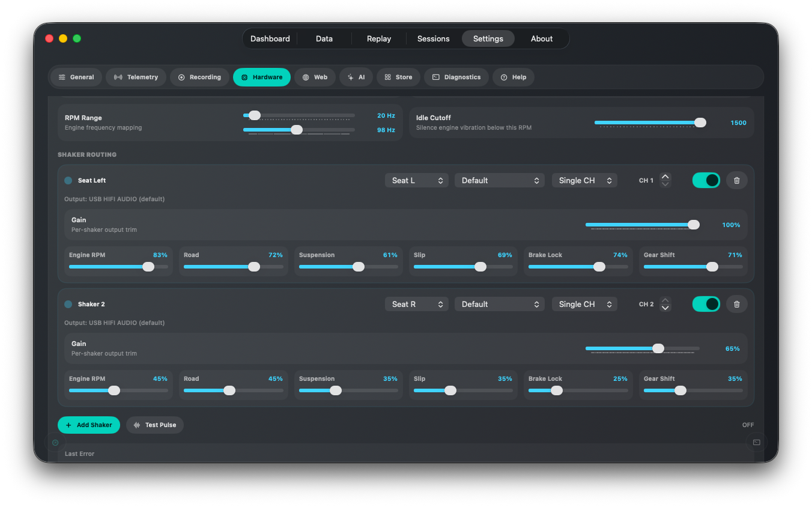The image size is (812, 507).
Task: Click the Telemetry broadcast icon
Action: pos(118,77)
